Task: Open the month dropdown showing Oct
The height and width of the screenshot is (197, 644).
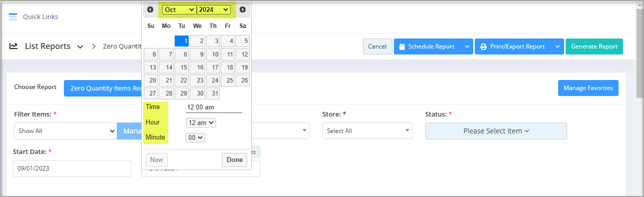Action: 179,9
